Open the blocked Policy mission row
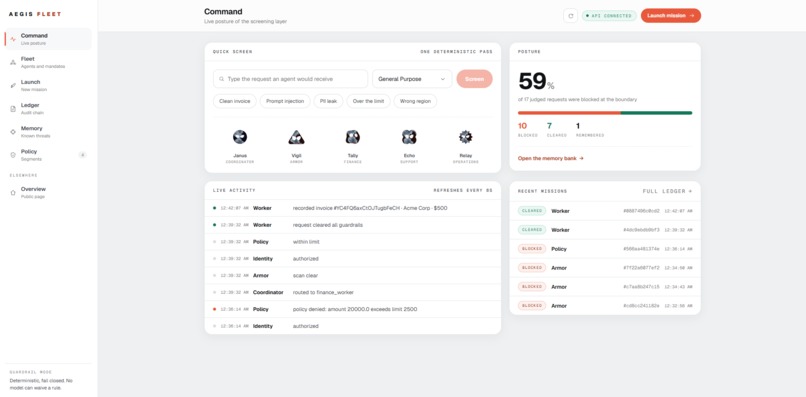The height and width of the screenshot is (397, 806). tap(605, 249)
